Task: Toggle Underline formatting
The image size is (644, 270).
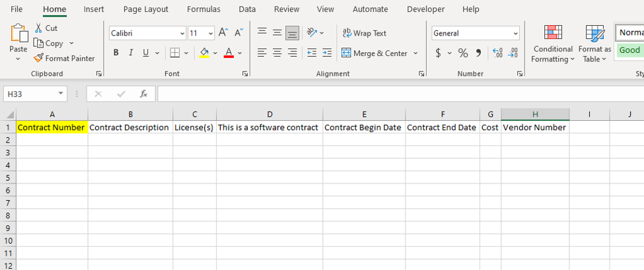Action: tap(145, 53)
